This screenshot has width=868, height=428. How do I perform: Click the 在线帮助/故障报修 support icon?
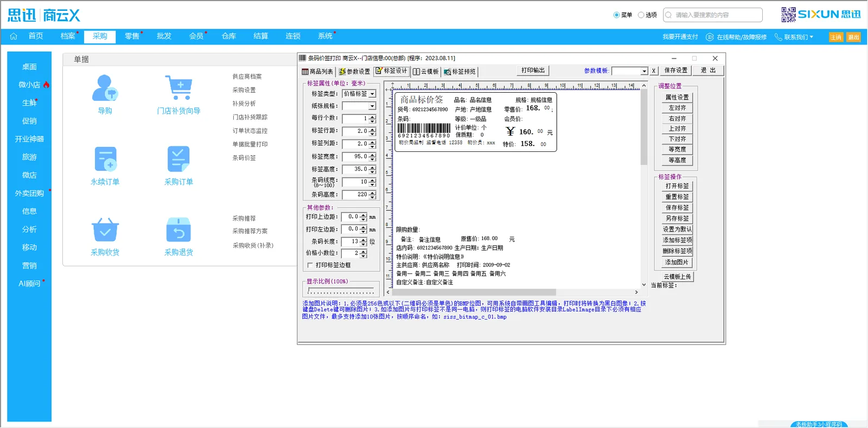710,37
